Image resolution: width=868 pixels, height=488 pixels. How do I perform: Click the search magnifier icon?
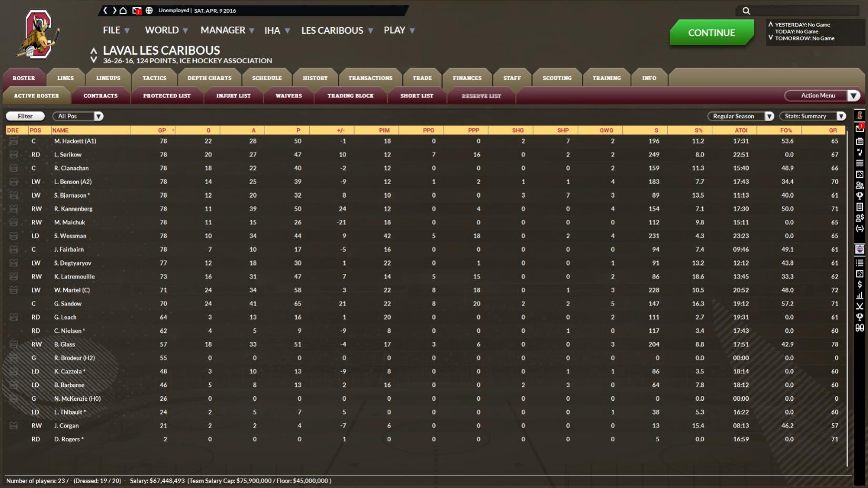tap(746, 11)
